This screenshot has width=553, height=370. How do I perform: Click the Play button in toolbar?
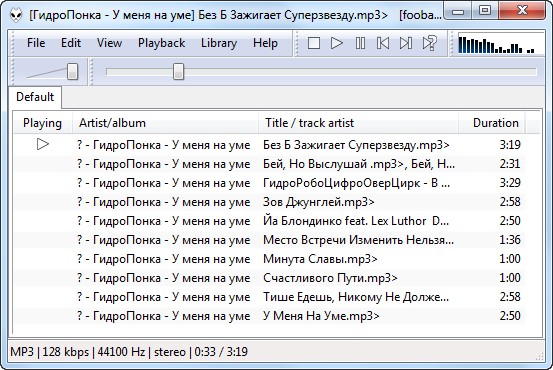[x=337, y=43]
